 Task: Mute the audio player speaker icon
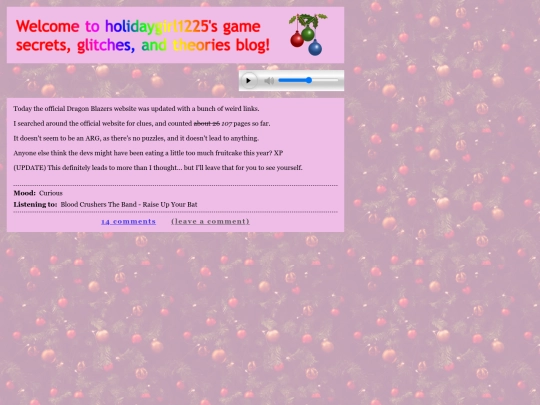(x=269, y=81)
